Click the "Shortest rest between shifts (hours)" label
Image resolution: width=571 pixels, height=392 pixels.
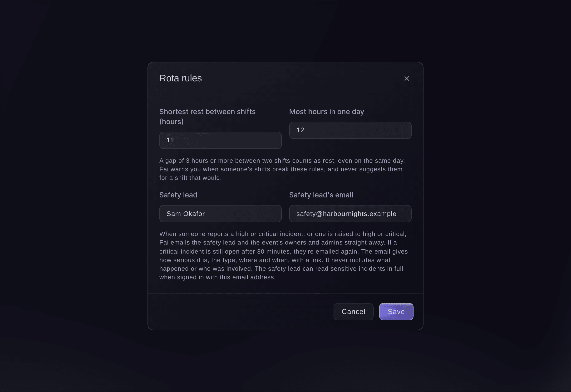208,117
